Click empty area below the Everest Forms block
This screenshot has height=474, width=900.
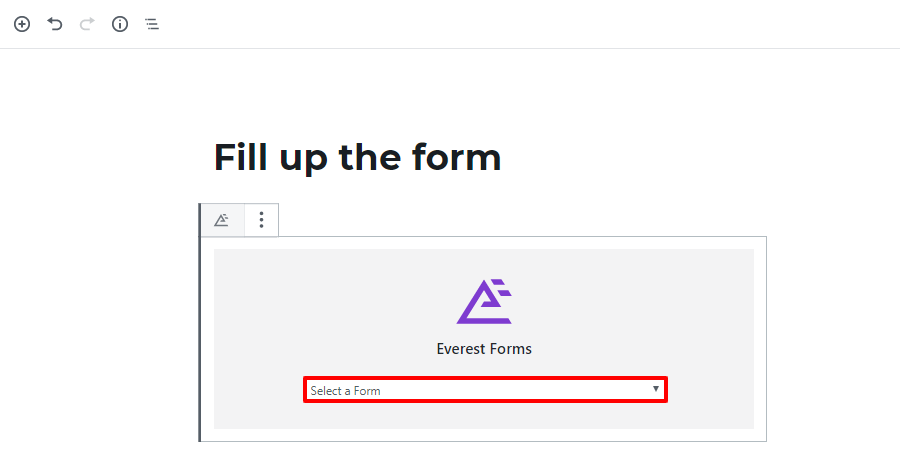click(x=482, y=459)
